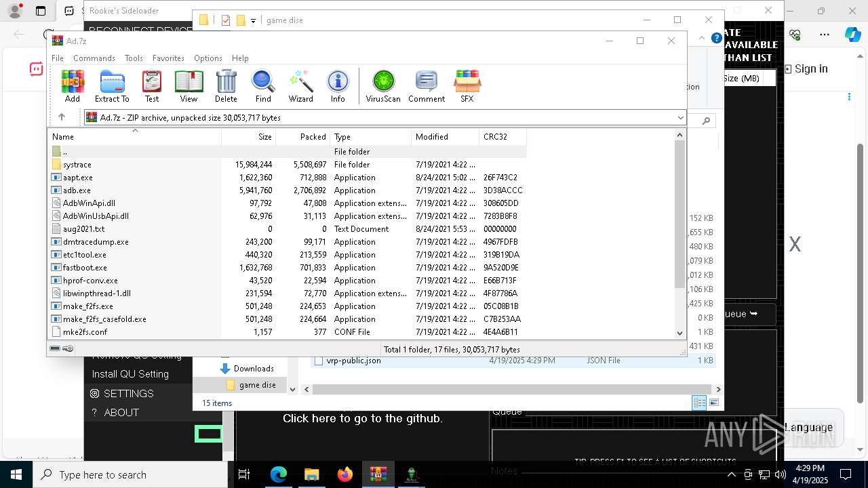Switch Explorer to details view icon
The width and height of the screenshot is (868, 488).
[699, 403]
